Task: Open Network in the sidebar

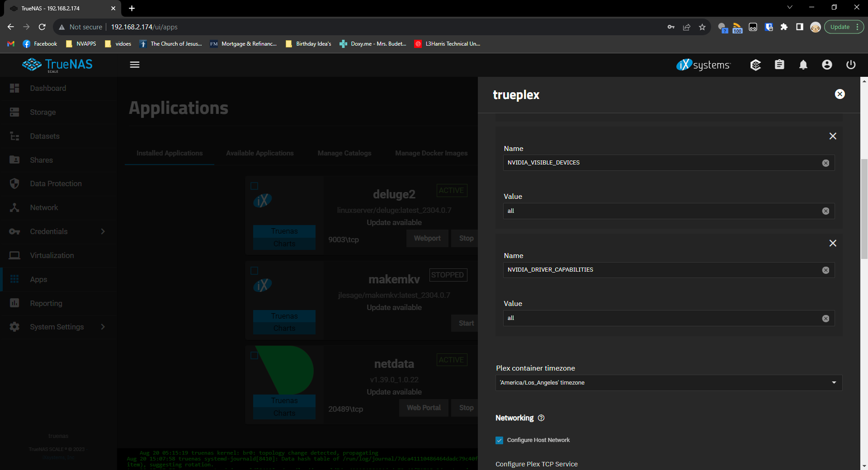Action: [58, 207]
